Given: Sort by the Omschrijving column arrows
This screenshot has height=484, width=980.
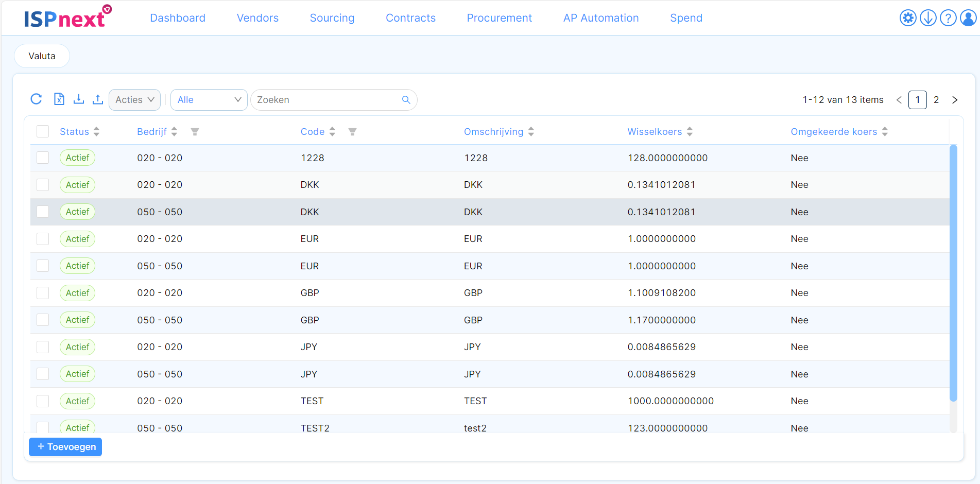Looking at the screenshot, I should point(531,132).
